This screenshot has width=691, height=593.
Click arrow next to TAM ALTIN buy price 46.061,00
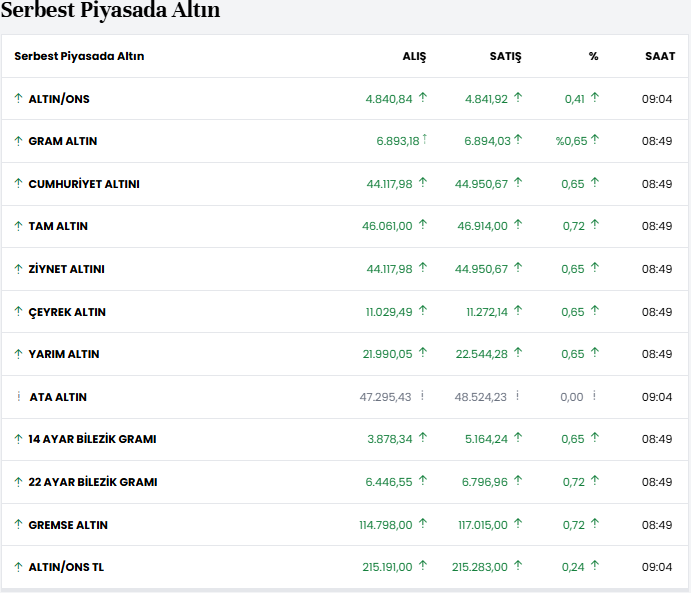point(422,226)
